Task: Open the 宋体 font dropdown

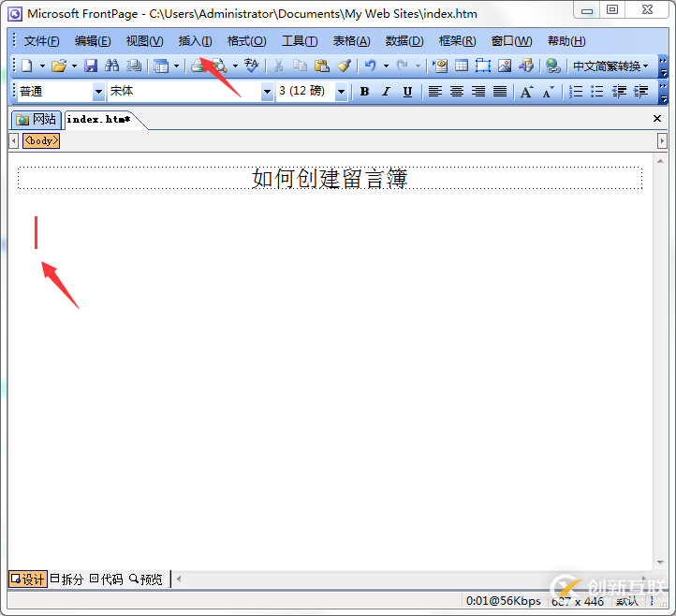Action: (267, 92)
